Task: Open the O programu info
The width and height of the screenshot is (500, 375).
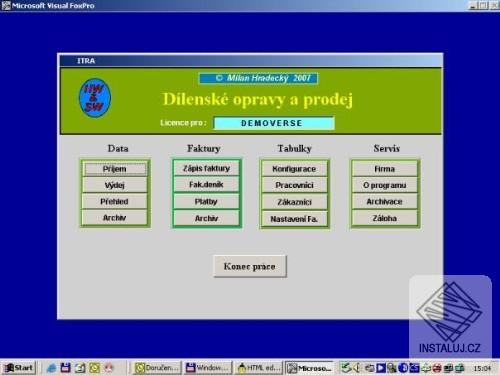Action: pyautogui.click(x=385, y=185)
